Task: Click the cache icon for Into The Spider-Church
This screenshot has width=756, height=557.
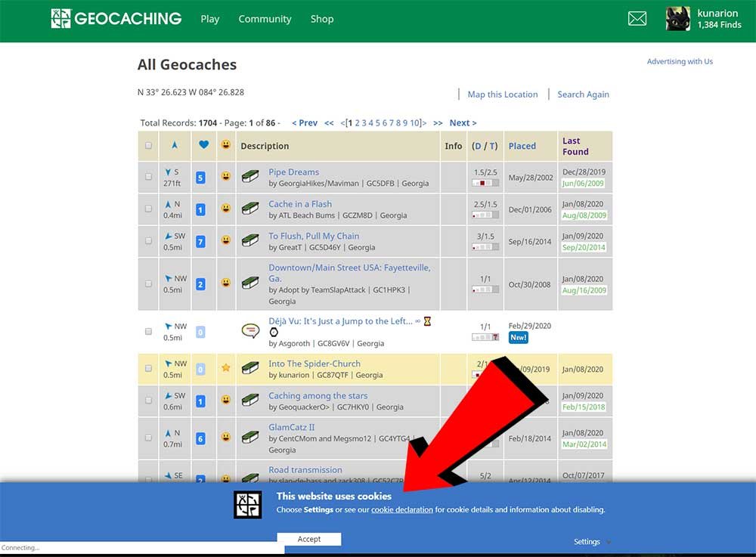Action: pos(250,369)
